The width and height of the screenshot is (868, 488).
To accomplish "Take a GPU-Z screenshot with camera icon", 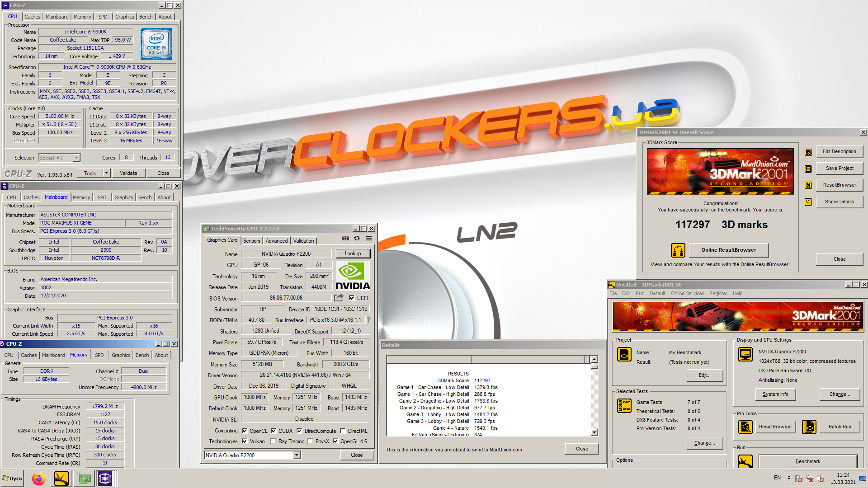I will point(345,238).
